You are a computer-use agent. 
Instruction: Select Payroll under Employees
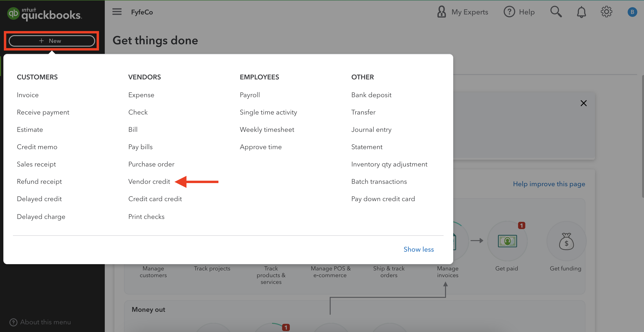point(250,95)
